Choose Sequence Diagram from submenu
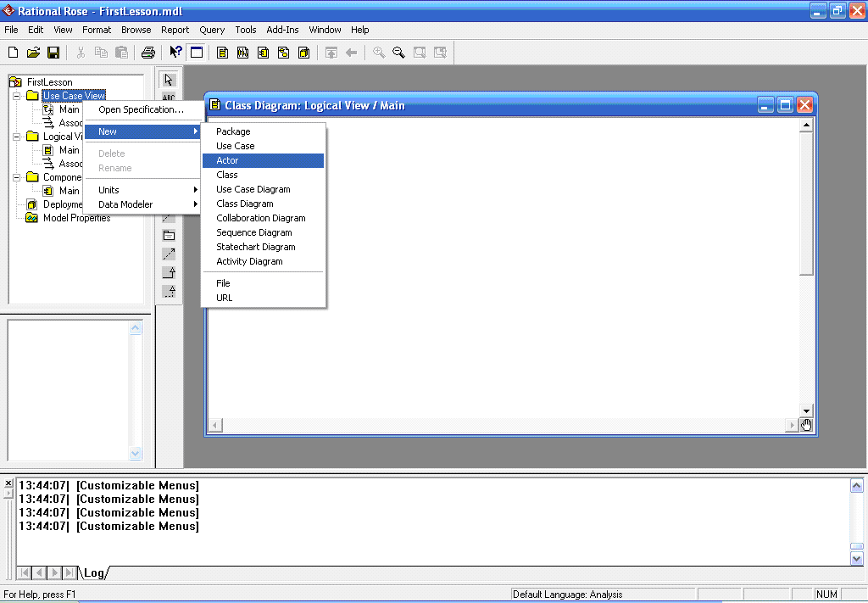This screenshot has width=868, height=603. [x=263, y=232]
